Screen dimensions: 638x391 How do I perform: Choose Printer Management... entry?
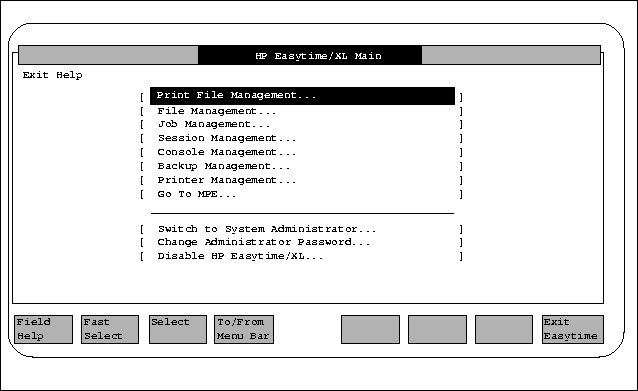click(227, 180)
